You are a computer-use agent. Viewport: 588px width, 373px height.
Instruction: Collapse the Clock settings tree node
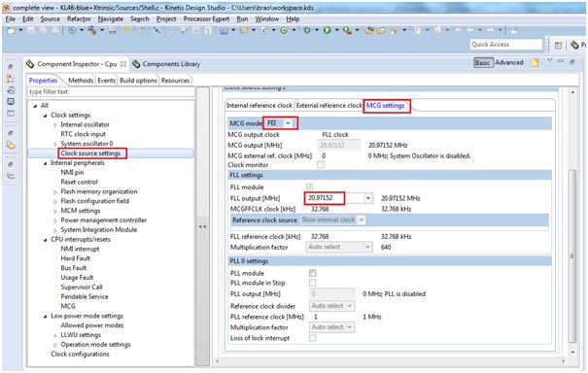45,116
